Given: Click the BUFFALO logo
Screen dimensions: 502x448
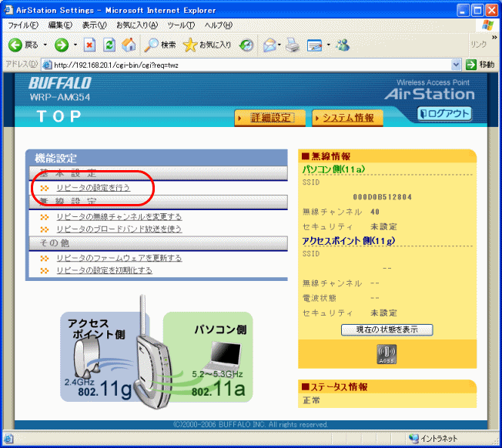Looking at the screenshot, I should 60,83.
